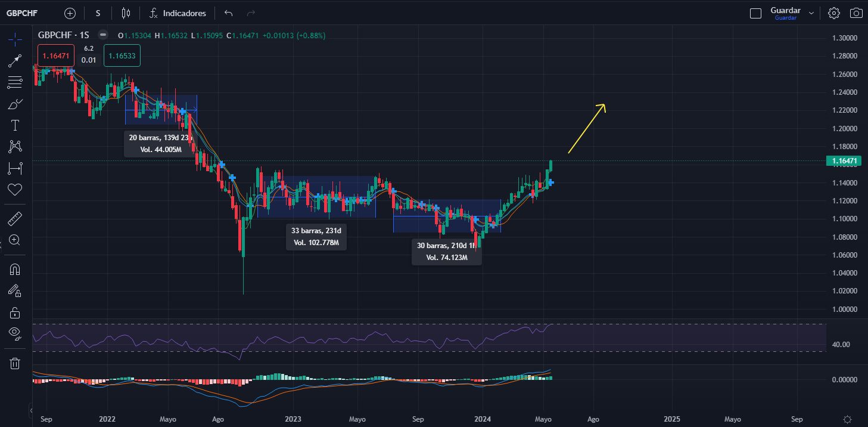Viewport: 868px width, 427px height.
Task: Click the 0.01 spread value
Action: pos(89,60)
